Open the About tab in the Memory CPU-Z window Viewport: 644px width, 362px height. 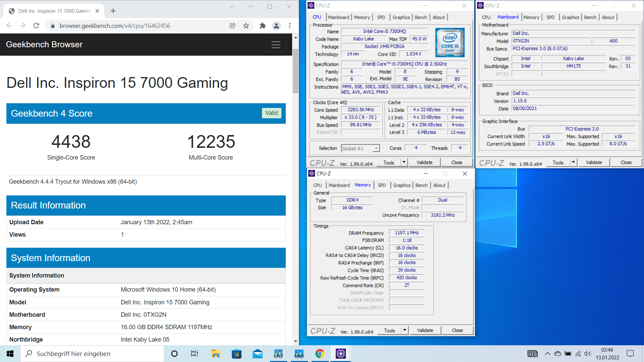click(439, 185)
